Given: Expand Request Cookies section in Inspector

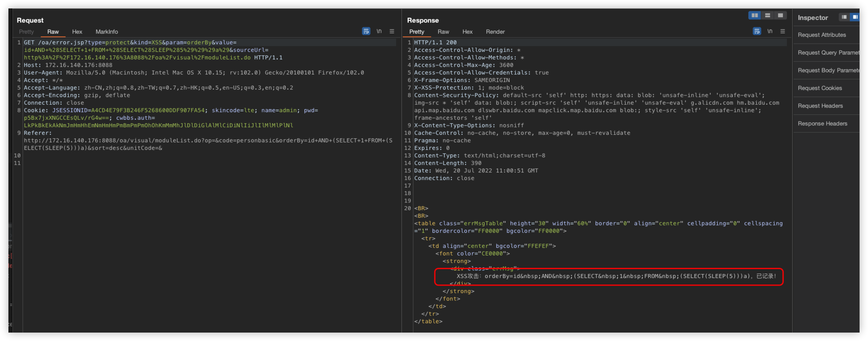Looking at the screenshot, I should (x=819, y=88).
